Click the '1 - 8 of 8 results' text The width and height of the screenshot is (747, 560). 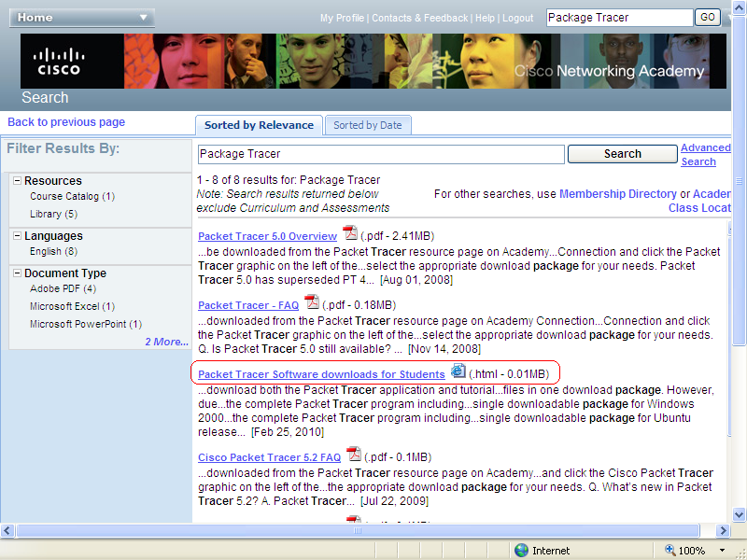(x=289, y=180)
